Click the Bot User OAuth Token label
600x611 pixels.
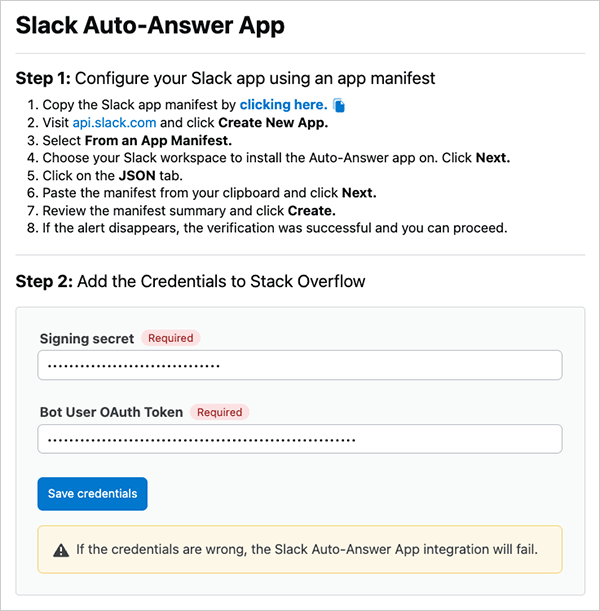pyautogui.click(x=111, y=412)
